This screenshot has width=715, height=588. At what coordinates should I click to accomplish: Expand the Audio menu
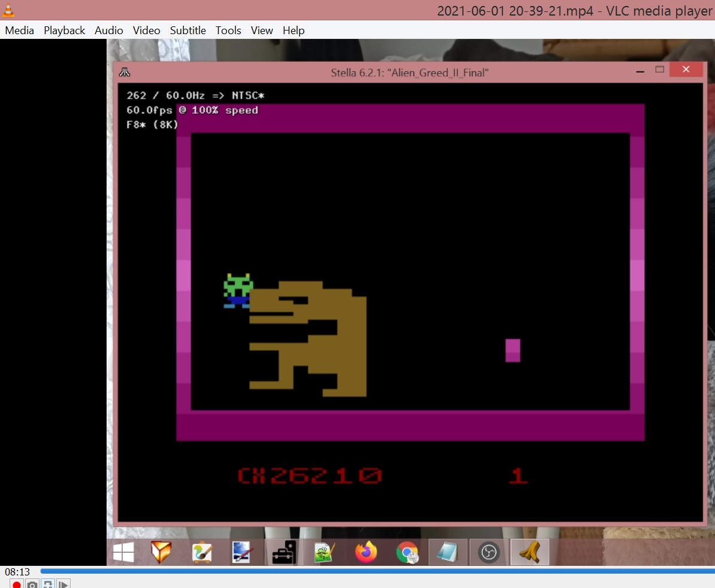click(x=108, y=31)
